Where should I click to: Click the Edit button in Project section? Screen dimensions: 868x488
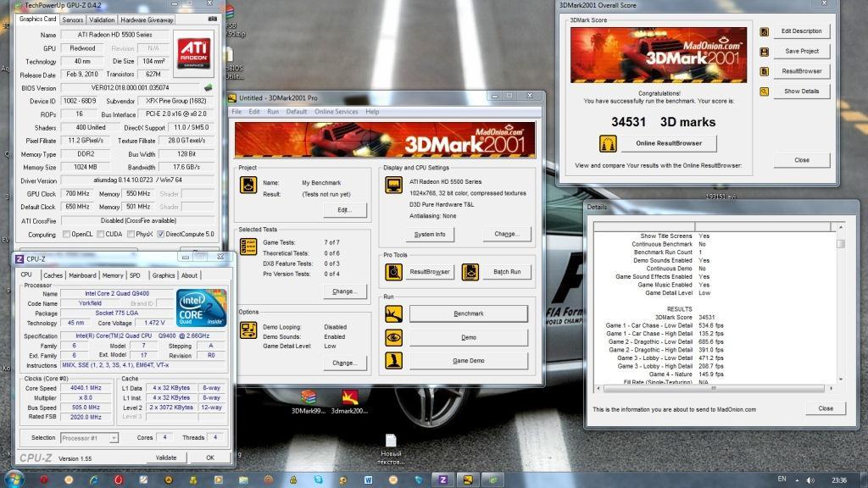344,210
